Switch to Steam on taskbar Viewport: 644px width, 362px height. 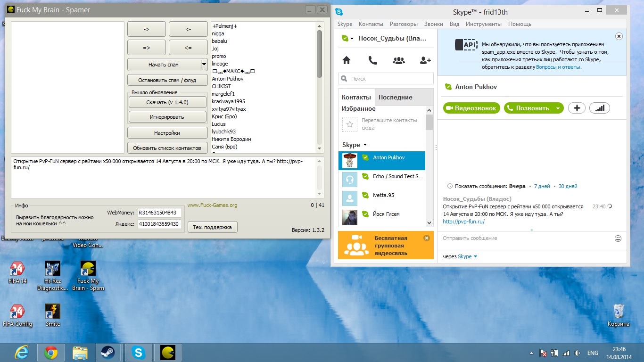(109, 352)
